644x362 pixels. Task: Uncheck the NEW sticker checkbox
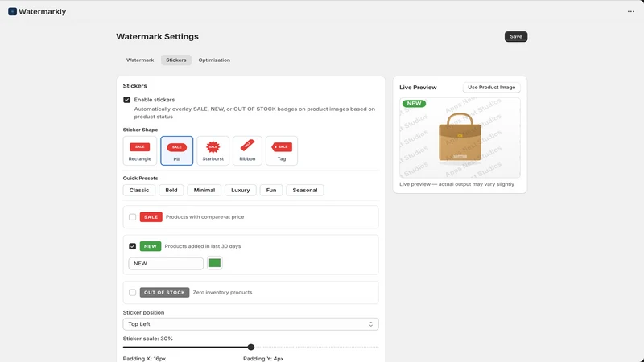(132, 246)
